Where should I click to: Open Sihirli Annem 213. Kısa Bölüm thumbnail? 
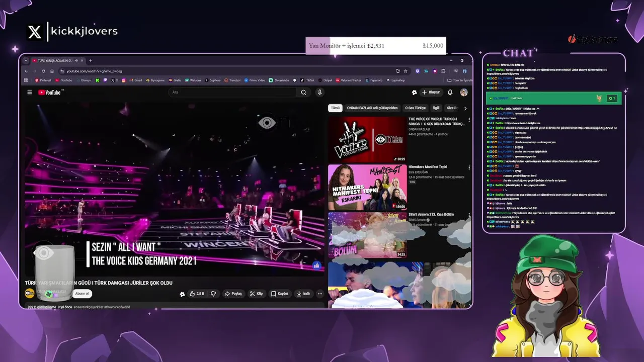(x=367, y=235)
